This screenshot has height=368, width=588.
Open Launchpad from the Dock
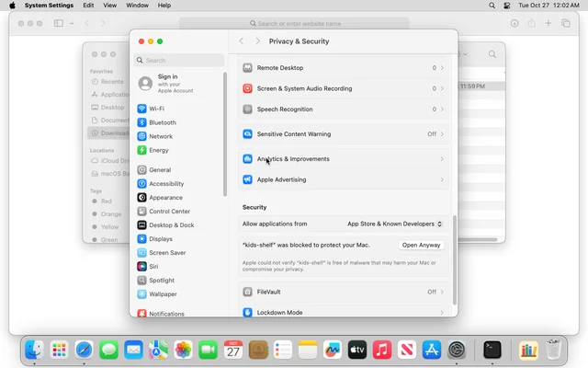59,350
